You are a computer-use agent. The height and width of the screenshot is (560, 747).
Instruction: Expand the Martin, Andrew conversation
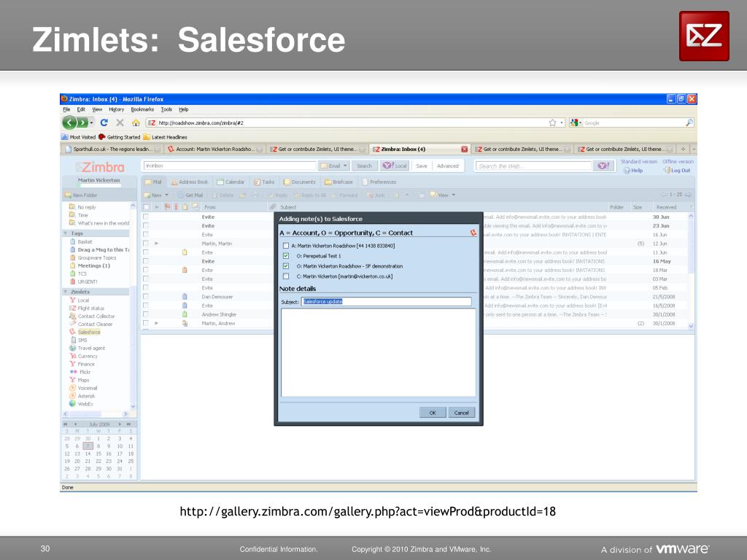click(x=157, y=323)
